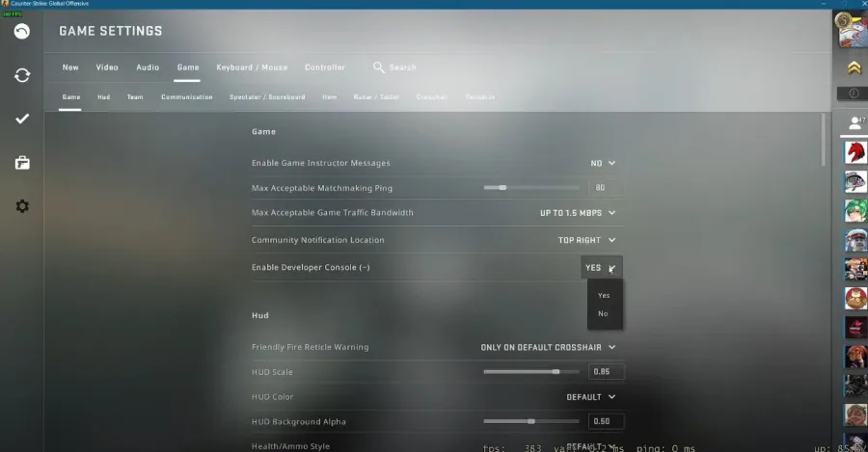Screen dimensions: 868x452
Task: Click the gold double-chevron rank icon
Action: [854, 68]
